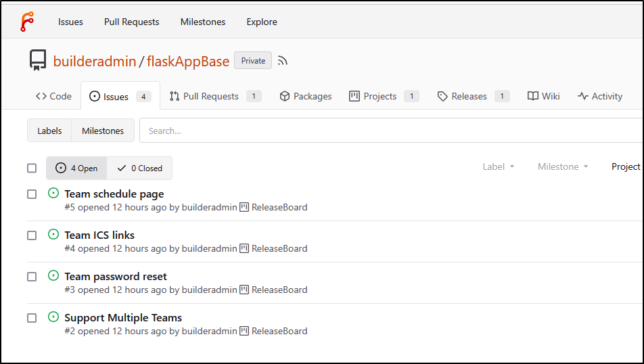Check the select-all issues checkbox
The width and height of the screenshot is (644, 364).
pyautogui.click(x=32, y=168)
